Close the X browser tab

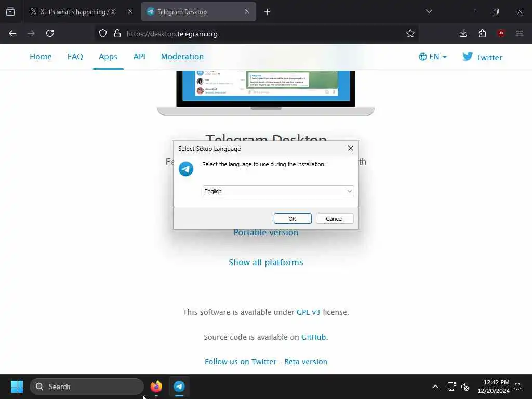[x=130, y=11]
